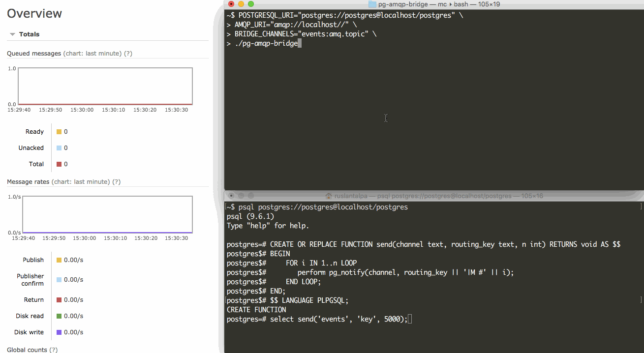Click the 0.00/s value beside Disk write
644x353 pixels.
[x=73, y=332]
